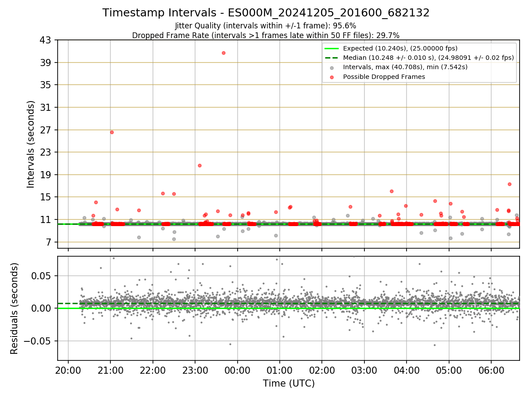Click the '22:00' x-axis tick label
The height and width of the screenshot is (399, 532).
[153, 370]
